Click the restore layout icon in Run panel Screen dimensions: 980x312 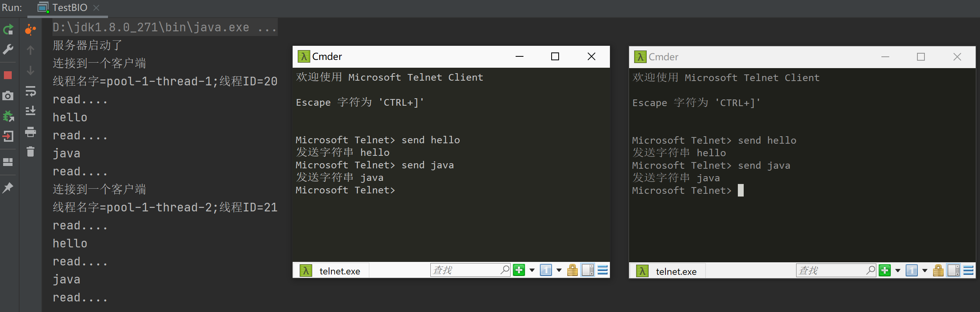pyautogui.click(x=8, y=162)
